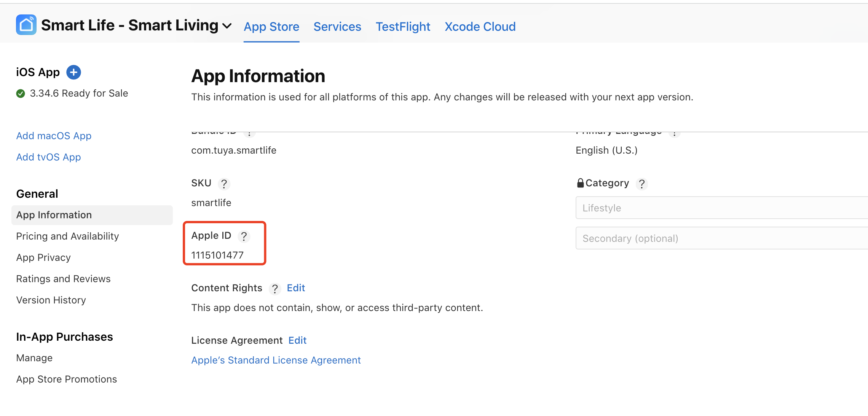This screenshot has width=868, height=416.
Task: Click the In-App Purchases section heading
Action: pyautogui.click(x=64, y=337)
